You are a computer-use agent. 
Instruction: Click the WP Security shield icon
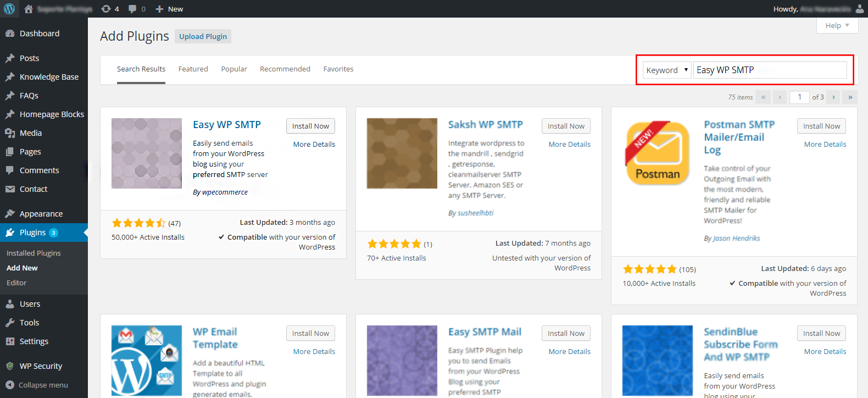pos(10,366)
